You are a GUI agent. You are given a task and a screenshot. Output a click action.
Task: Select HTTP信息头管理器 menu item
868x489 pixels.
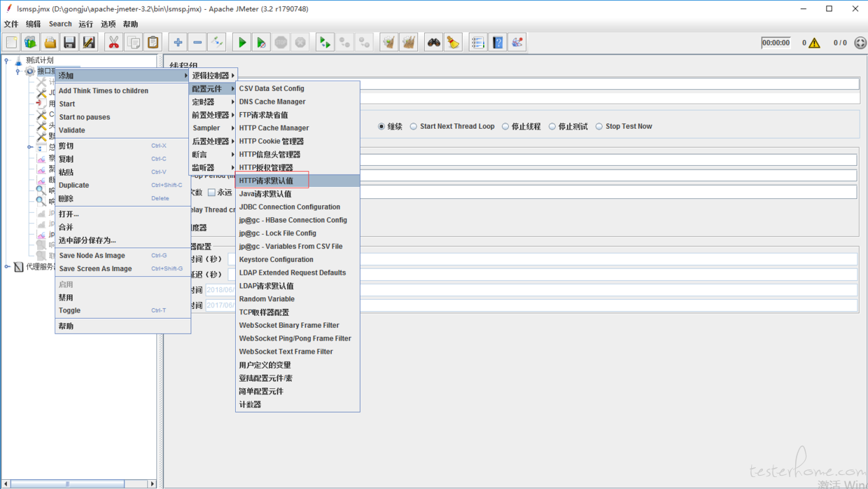coord(298,155)
